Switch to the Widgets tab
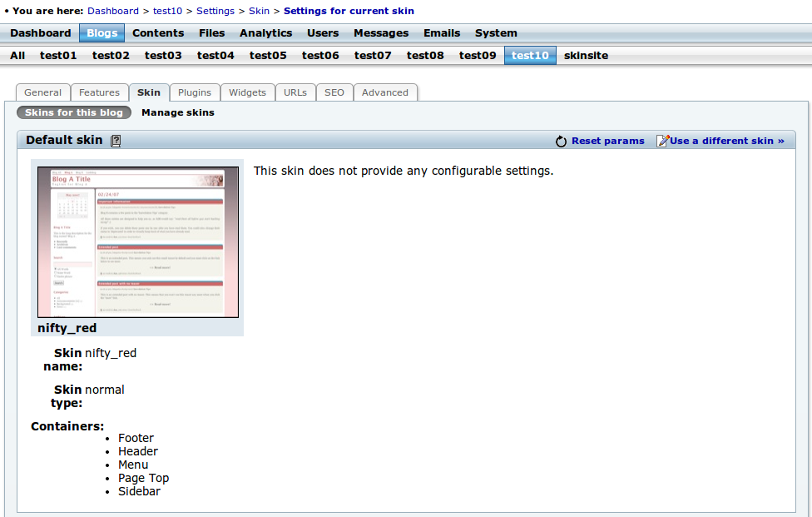The width and height of the screenshot is (812, 517). pos(248,92)
